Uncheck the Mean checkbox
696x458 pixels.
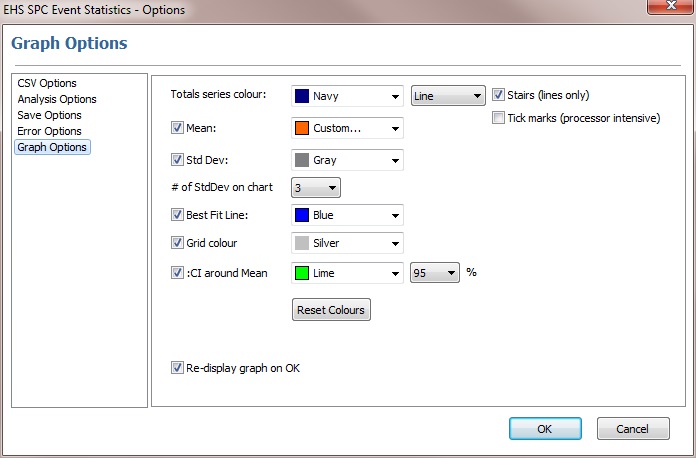tap(178, 128)
